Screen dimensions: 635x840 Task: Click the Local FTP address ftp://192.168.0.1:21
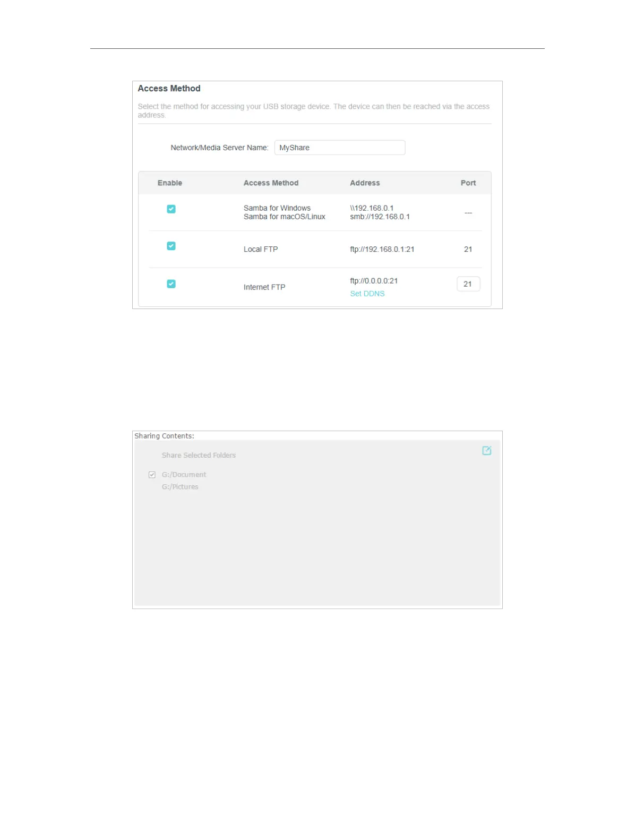pyautogui.click(x=382, y=249)
